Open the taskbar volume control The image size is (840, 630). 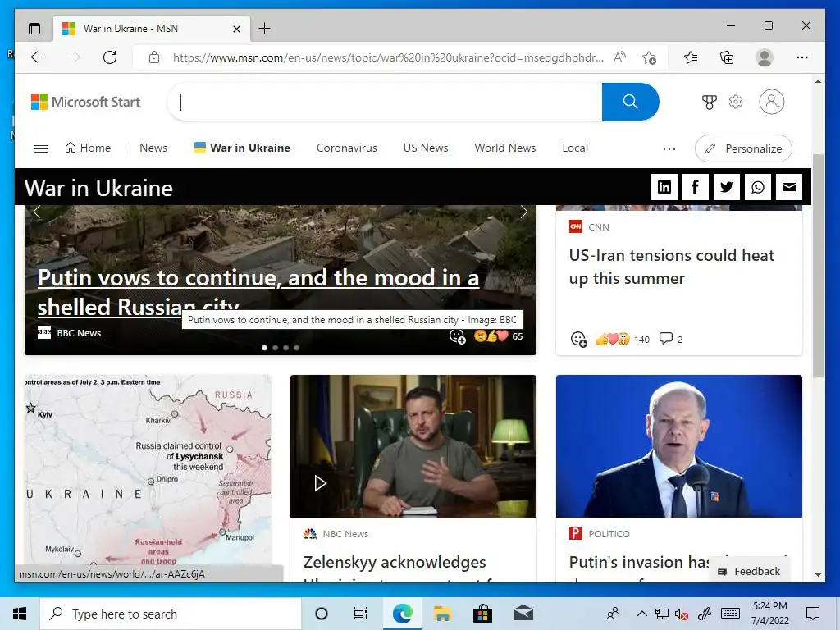[x=682, y=614]
